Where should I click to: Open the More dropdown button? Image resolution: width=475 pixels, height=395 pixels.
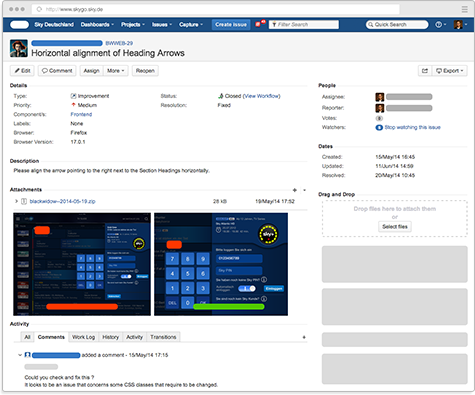tap(115, 71)
